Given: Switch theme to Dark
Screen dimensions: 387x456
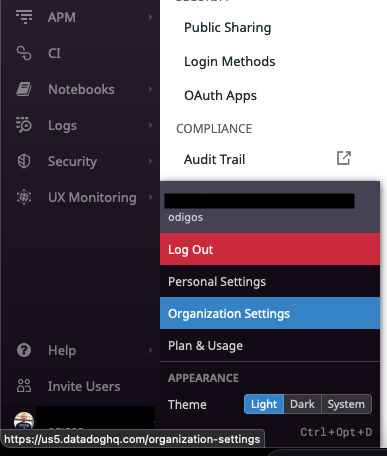Looking at the screenshot, I should (302, 404).
